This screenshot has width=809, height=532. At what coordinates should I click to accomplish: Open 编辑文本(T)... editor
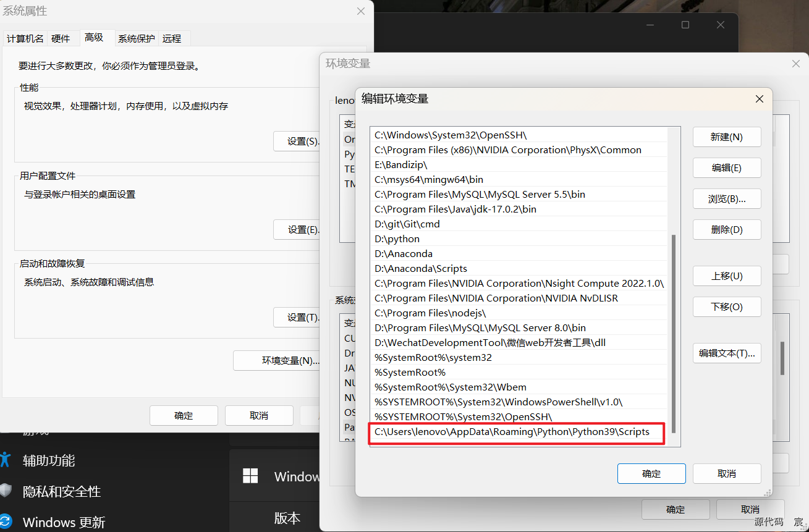pyautogui.click(x=727, y=353)
